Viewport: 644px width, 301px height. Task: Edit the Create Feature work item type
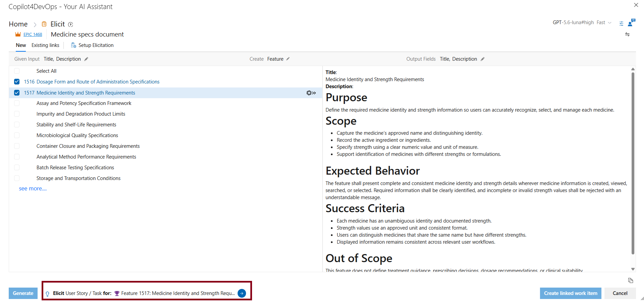click(288, 59)
